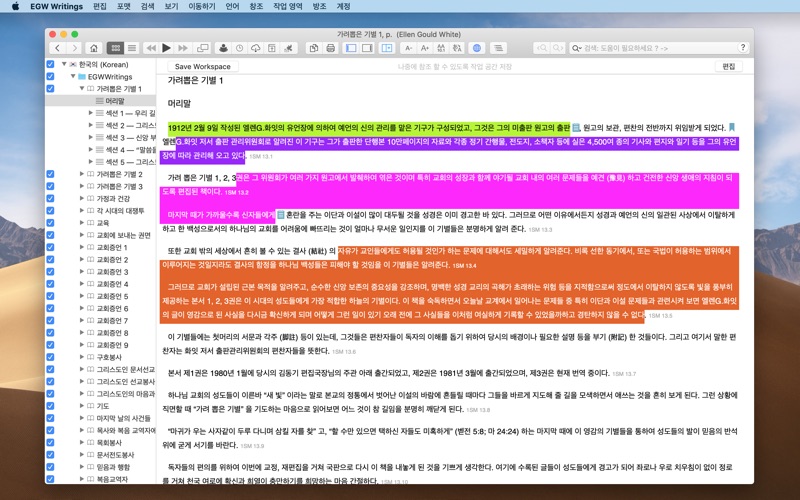Open the Apple menu

(x=15, y=6)
